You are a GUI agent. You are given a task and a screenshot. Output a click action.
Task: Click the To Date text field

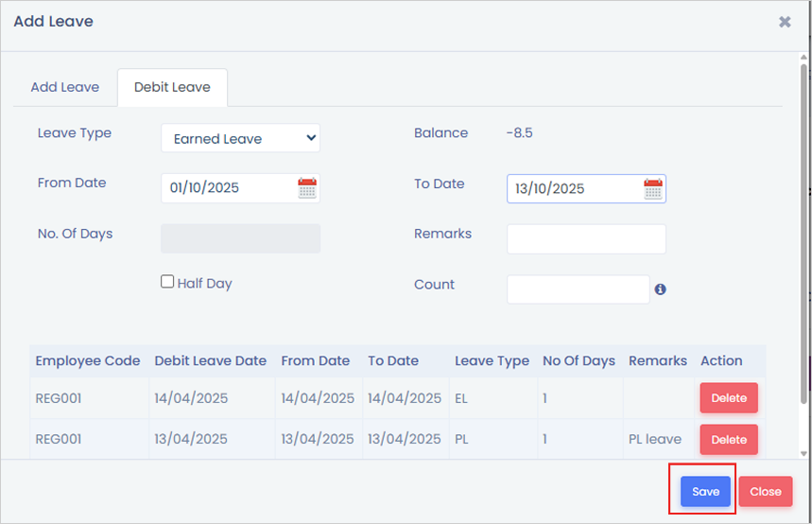[573, 188]
